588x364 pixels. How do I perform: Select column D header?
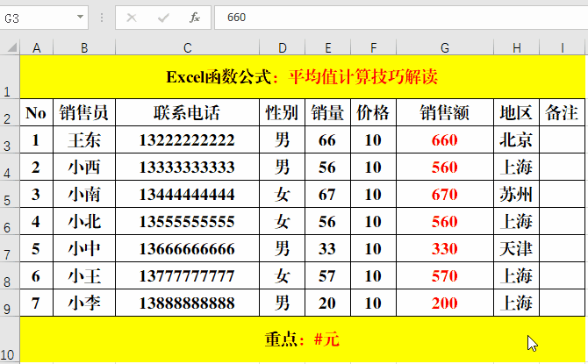[283, 47]
